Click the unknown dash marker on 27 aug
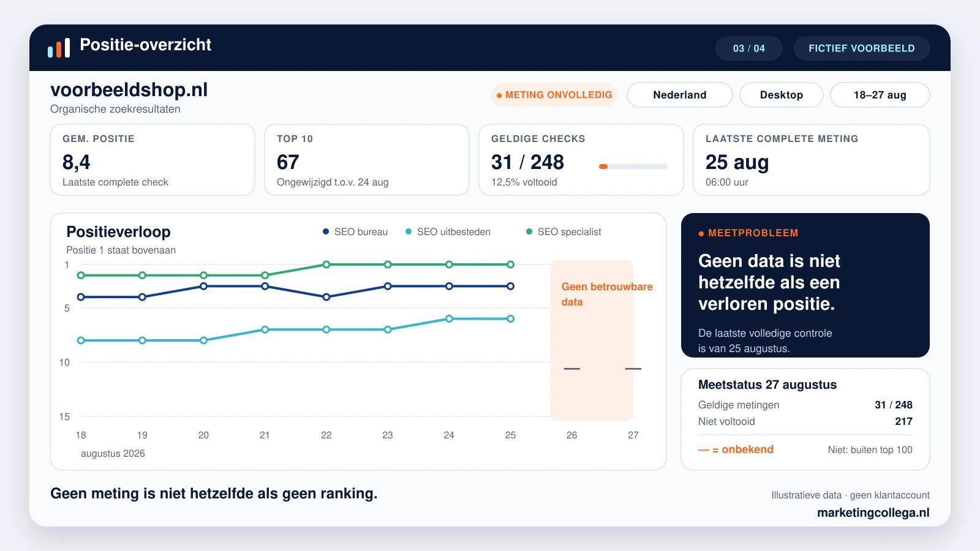The image size is (980, 551). tap(633, 369)
